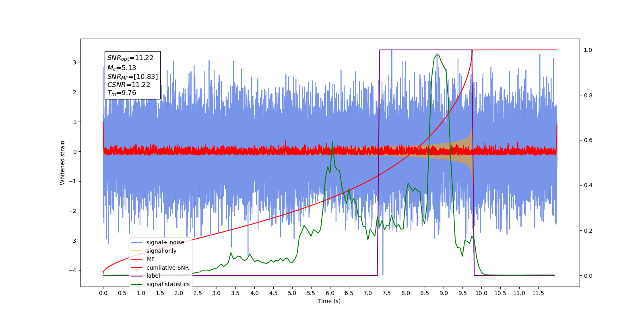This screenshot has height=322, width=644.
Task: Click the x-axis tick label 0.0
Action: point(103,293)
